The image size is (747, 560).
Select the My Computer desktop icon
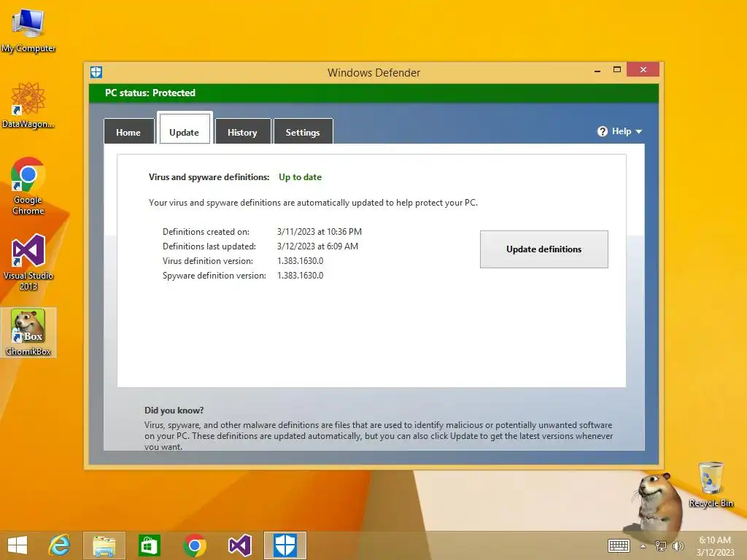coord(28,30)
